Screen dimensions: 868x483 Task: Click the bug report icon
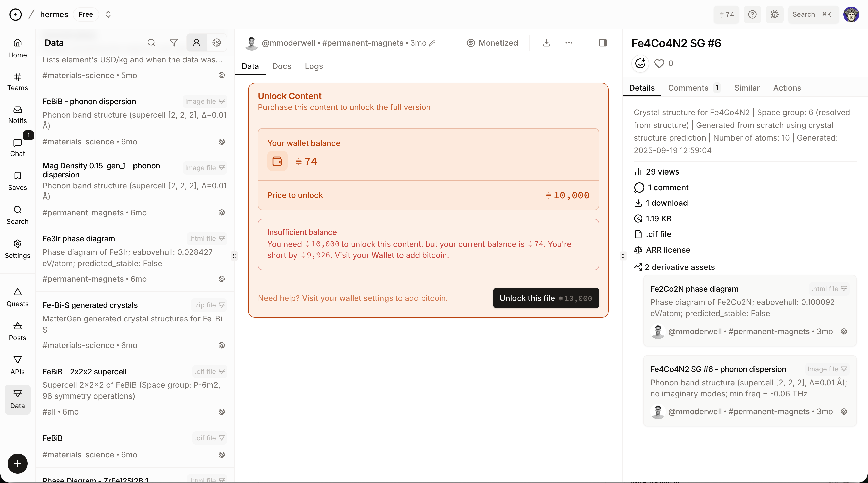pyautogui.click(x=775, y=14)
